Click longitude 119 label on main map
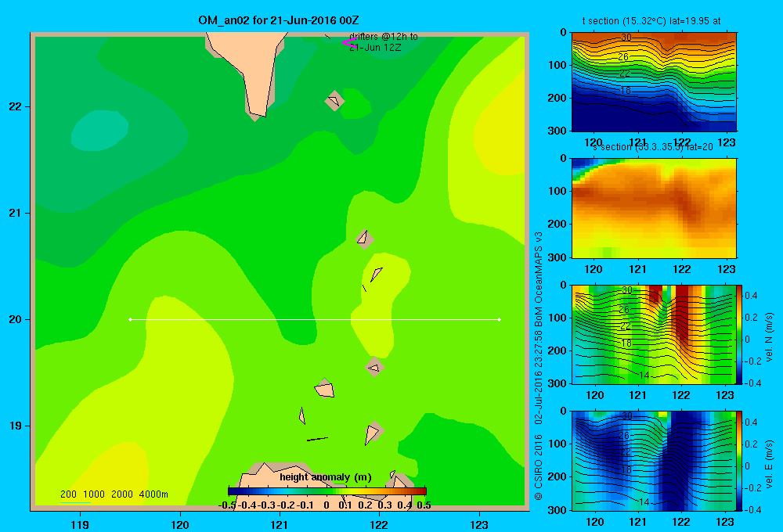The image size is (783, 532). [80, 524]
